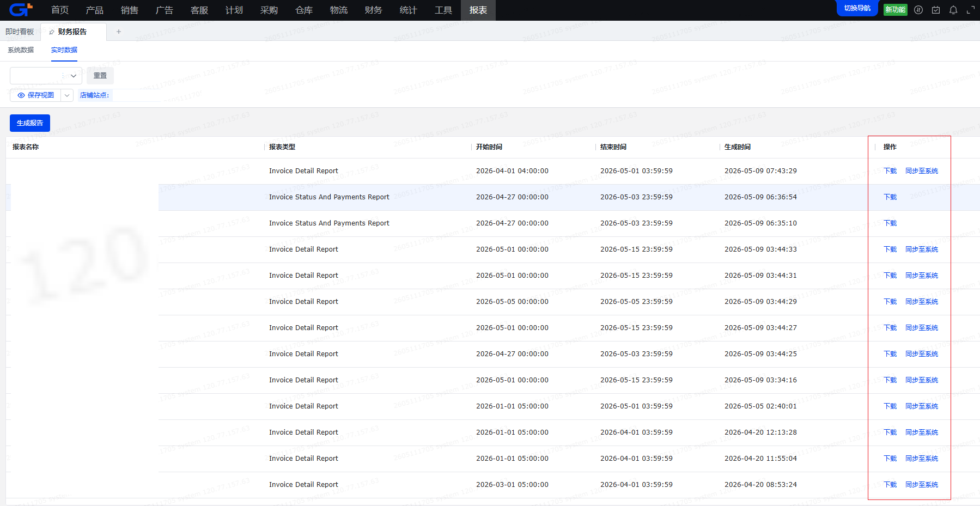
Task: Switch to the 即时看板 tab
Action: click(20, 32)
